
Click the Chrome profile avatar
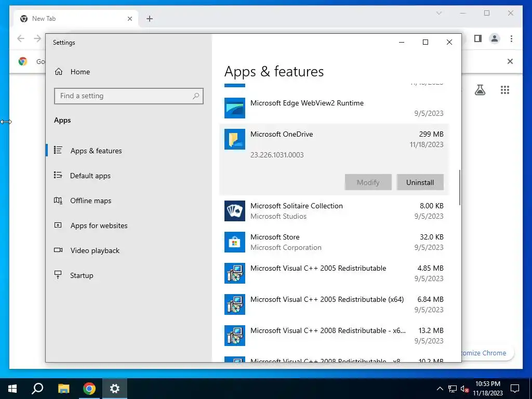click(495, 38)
